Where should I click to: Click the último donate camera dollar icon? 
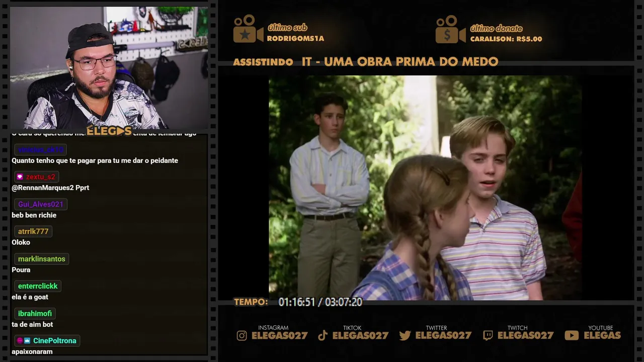pos(450,29)
